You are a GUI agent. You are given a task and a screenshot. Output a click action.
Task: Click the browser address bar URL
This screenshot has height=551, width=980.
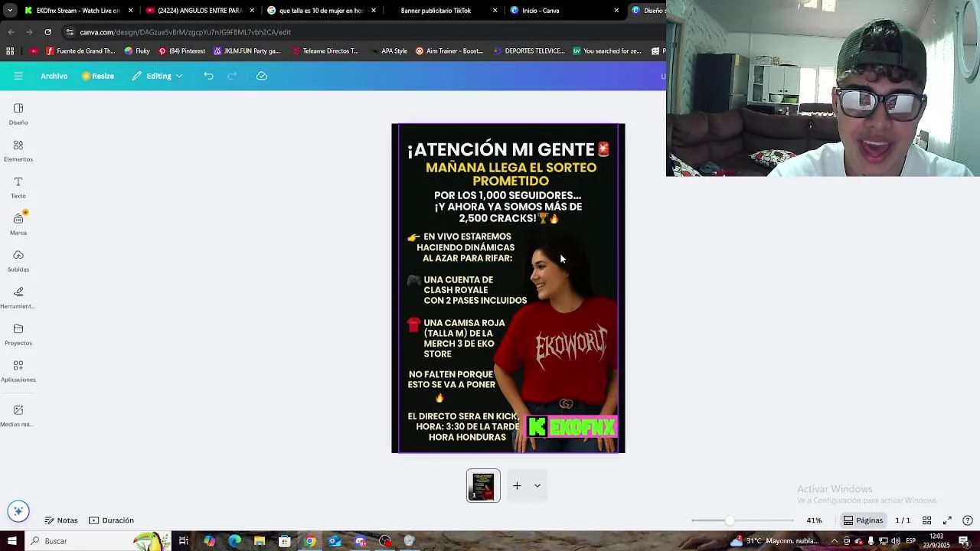185,32
